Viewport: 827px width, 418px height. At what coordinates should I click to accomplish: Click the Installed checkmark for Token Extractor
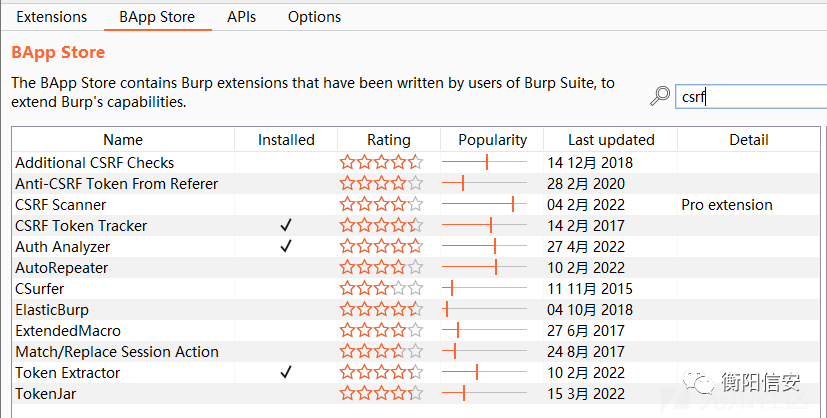tap(286, 373)
